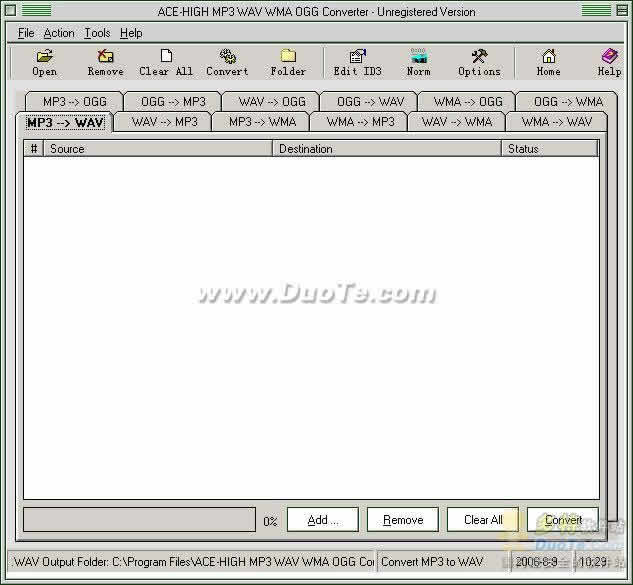Click the bottom Convert button
This screenshot has width=633, height=585.
click(563, 520)
